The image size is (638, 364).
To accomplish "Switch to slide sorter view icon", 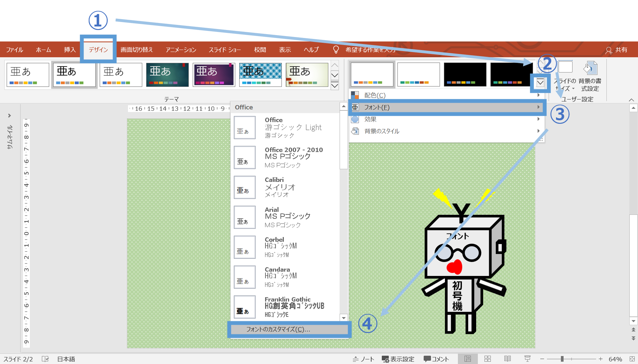I will 487,359.
